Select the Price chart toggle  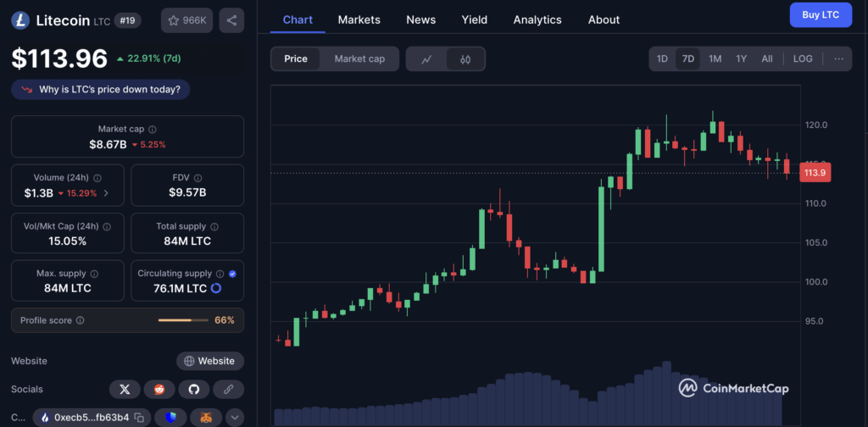(296, 58)
